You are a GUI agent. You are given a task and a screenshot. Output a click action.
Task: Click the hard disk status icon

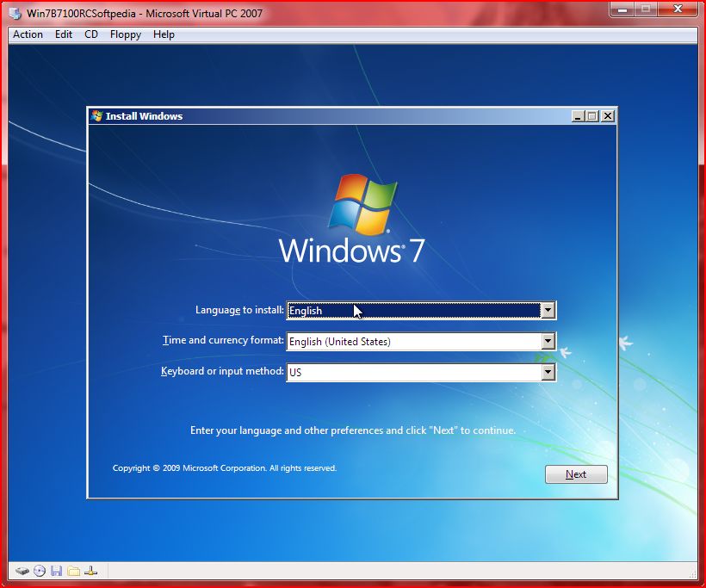point(23,570)
